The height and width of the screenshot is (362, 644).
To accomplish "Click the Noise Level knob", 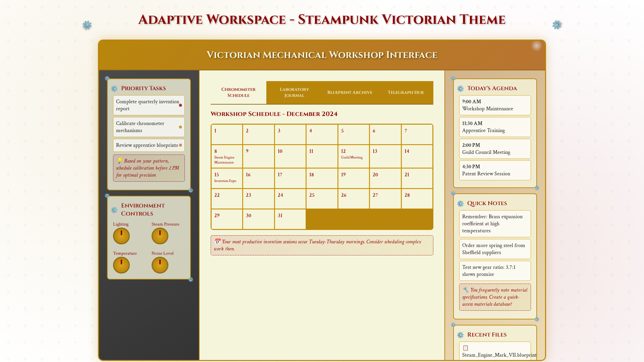I will point(160,265).
